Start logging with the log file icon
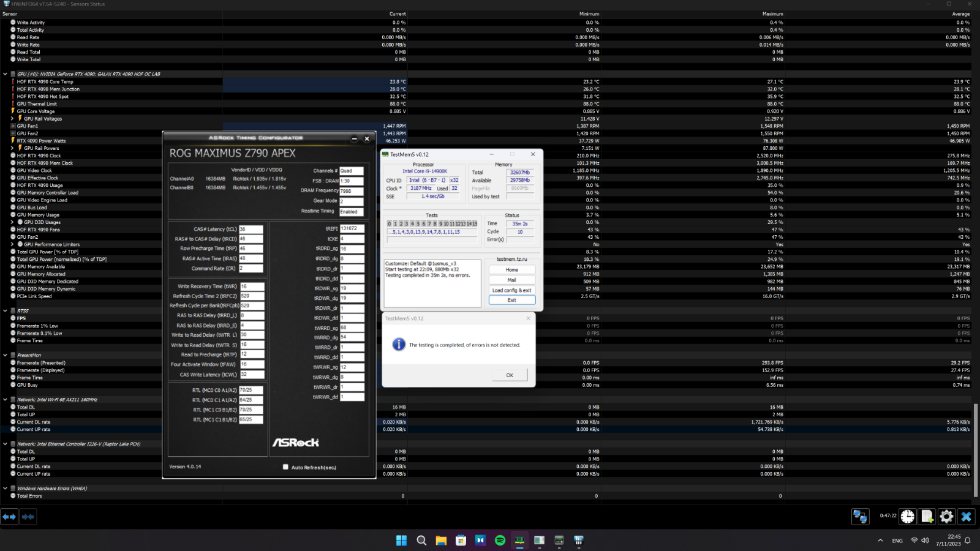 (927, 517)
